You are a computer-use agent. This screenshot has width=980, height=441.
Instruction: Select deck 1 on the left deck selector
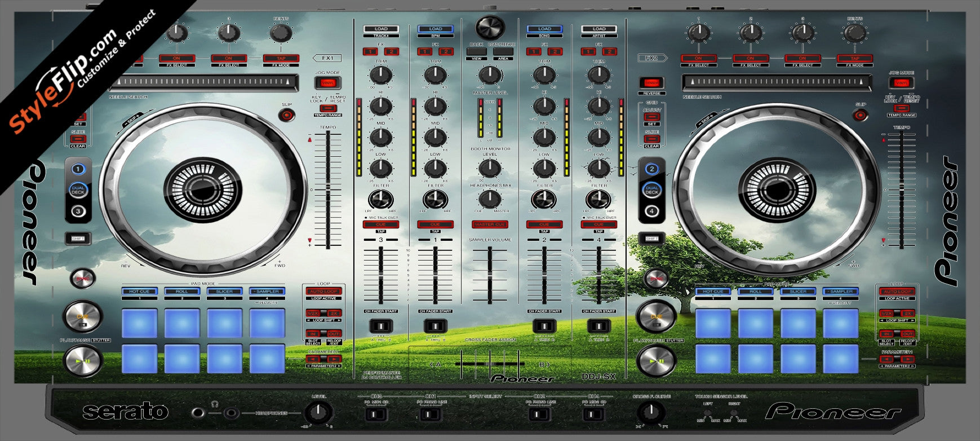coord(78,169)
